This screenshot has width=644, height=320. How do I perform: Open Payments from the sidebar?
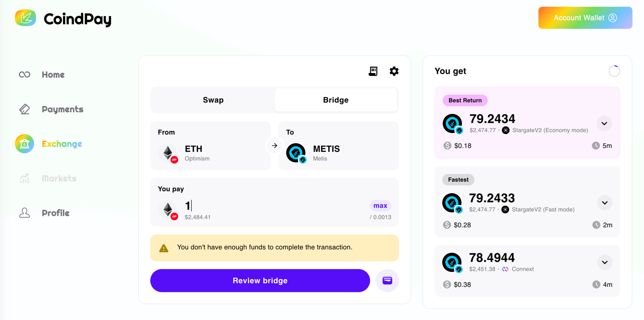coord(62,109)
